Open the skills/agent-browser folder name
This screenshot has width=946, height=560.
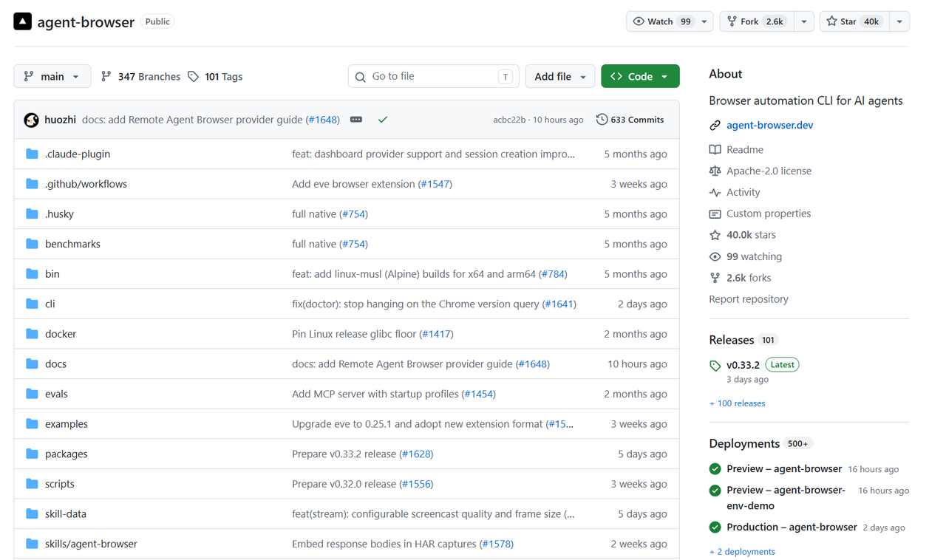pyautogui.click(x=91, y=544)
